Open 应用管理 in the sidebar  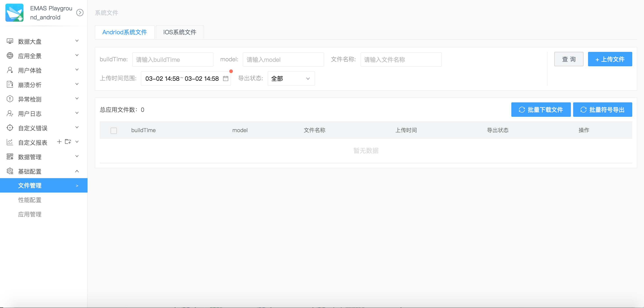(x=30, y=214)
